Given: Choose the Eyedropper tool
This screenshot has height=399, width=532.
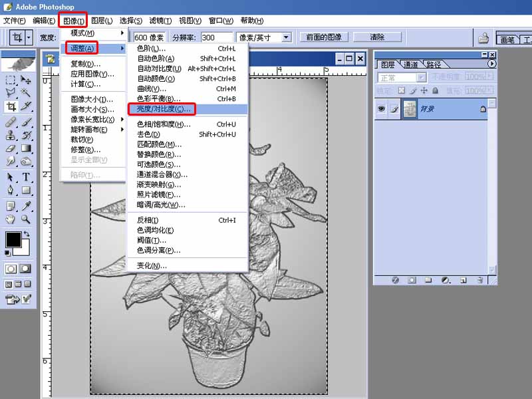Looking at the screenshot, I should (25, 206).
